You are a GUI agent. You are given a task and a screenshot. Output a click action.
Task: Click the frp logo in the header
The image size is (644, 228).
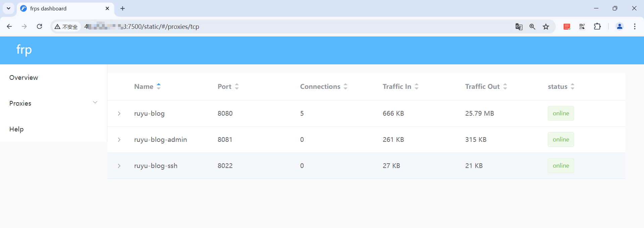24,50
